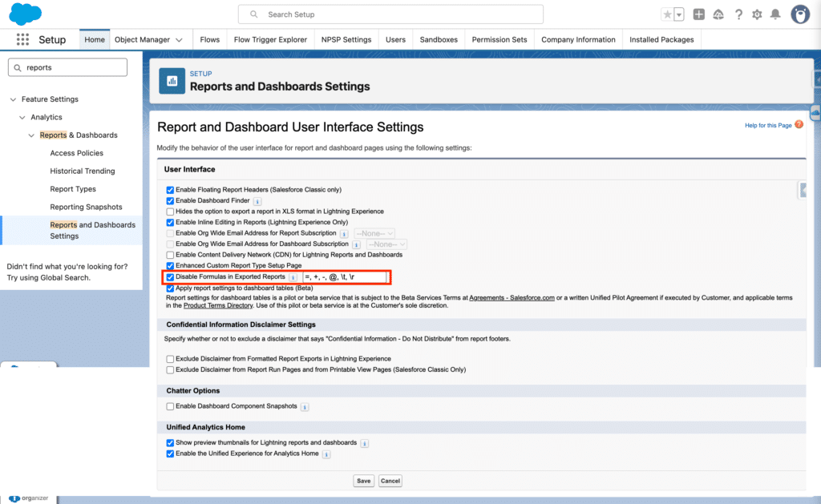Click the Search Setup input field

[390, 14]
